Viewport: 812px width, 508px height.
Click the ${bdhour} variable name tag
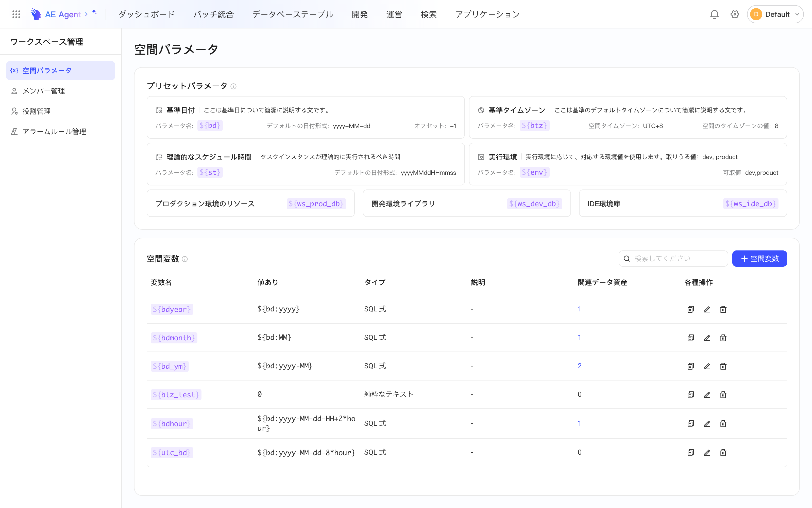tap(172, 424)
